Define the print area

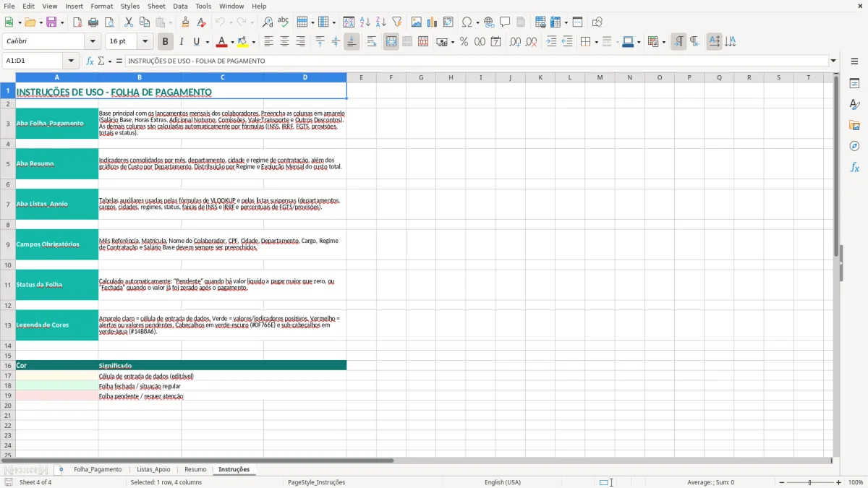[540, 22]
